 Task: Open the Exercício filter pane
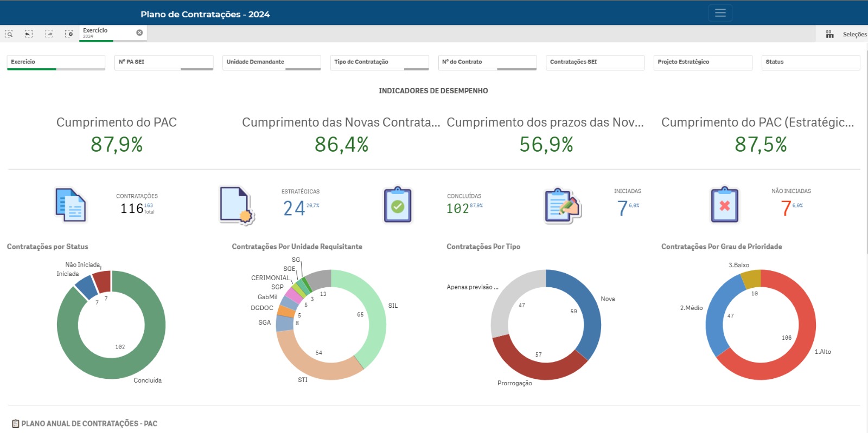click(x=56, y=62)
